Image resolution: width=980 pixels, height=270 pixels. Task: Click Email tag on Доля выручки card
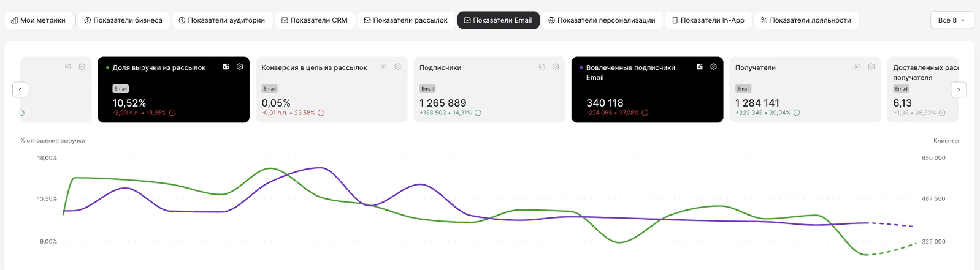(121, 89)
